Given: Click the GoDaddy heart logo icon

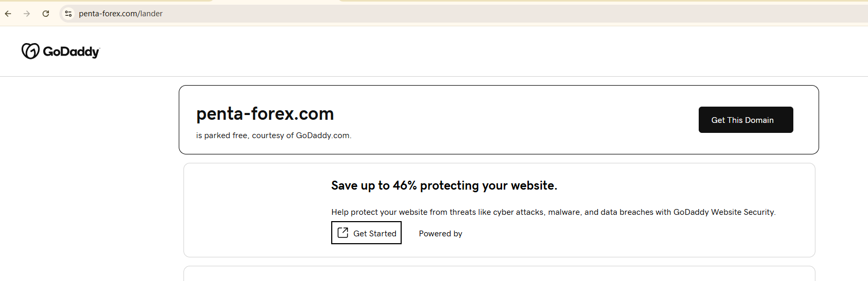Looking at the screenshot, I should [x=30, y=51].
